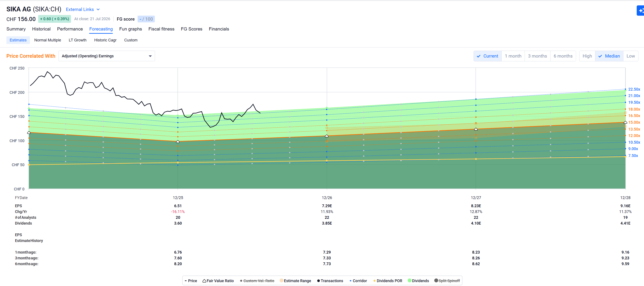This screenshot has width=644, height=286.
Task: Open the FG Scores tab
Action: [x=191, y=29]
